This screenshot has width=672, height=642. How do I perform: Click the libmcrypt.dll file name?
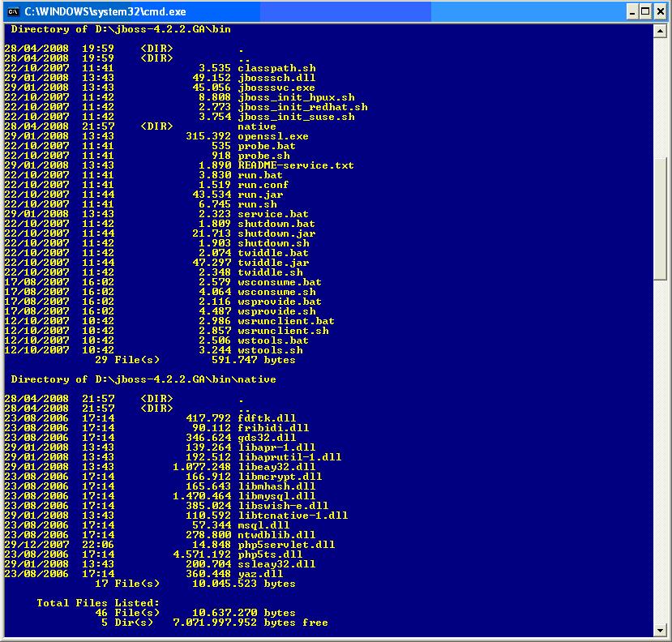click(x=280, y=477)
